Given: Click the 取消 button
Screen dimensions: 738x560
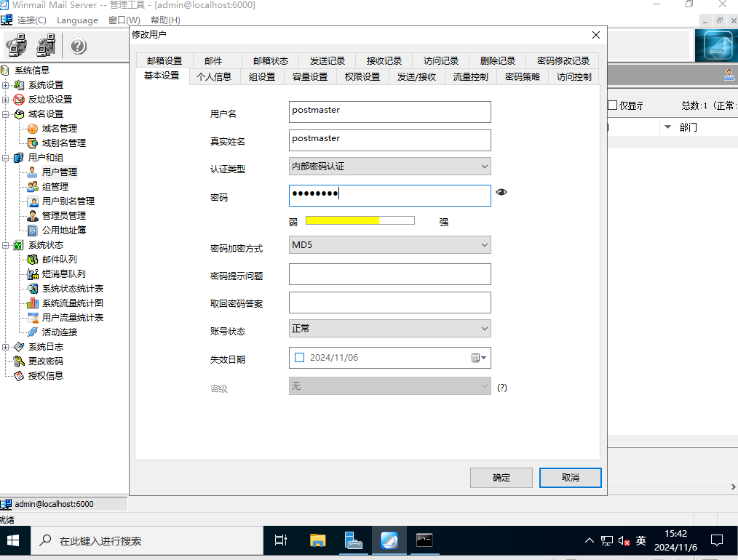Looking at the screenshot, I should tap(571, 478).
